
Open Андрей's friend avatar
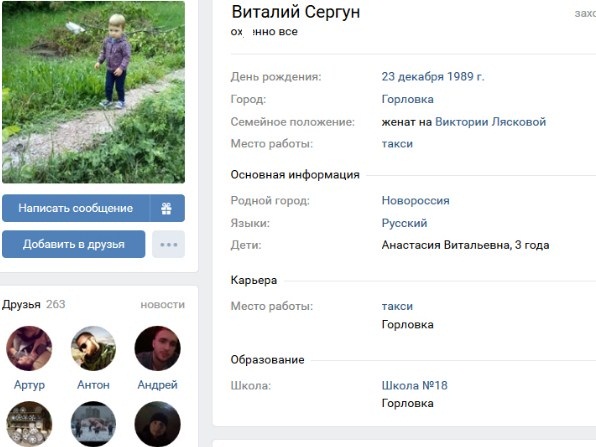click(x=157, y=348)
